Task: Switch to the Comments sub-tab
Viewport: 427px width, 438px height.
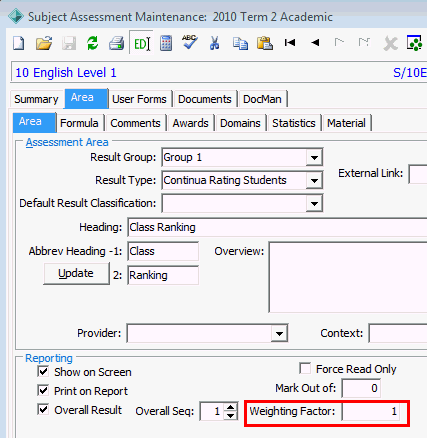Action: [x=135, y=123]
